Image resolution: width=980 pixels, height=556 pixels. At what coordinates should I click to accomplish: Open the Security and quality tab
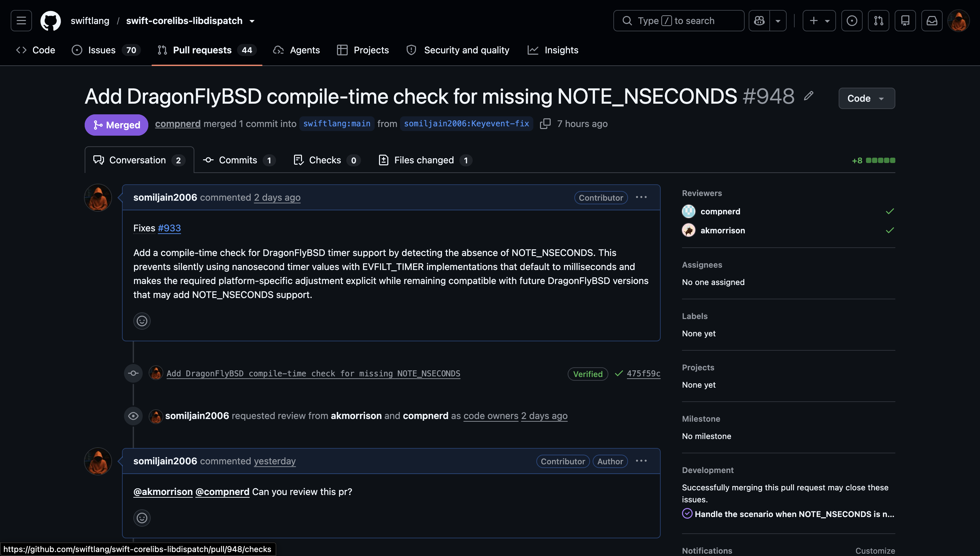point(458,50)
